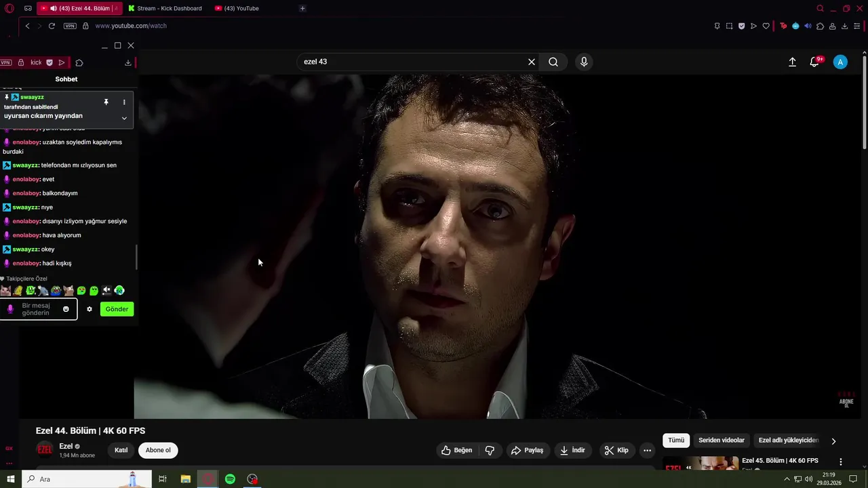
Task: Select the Tümü filter chip
Action: (x=676, y=441)
